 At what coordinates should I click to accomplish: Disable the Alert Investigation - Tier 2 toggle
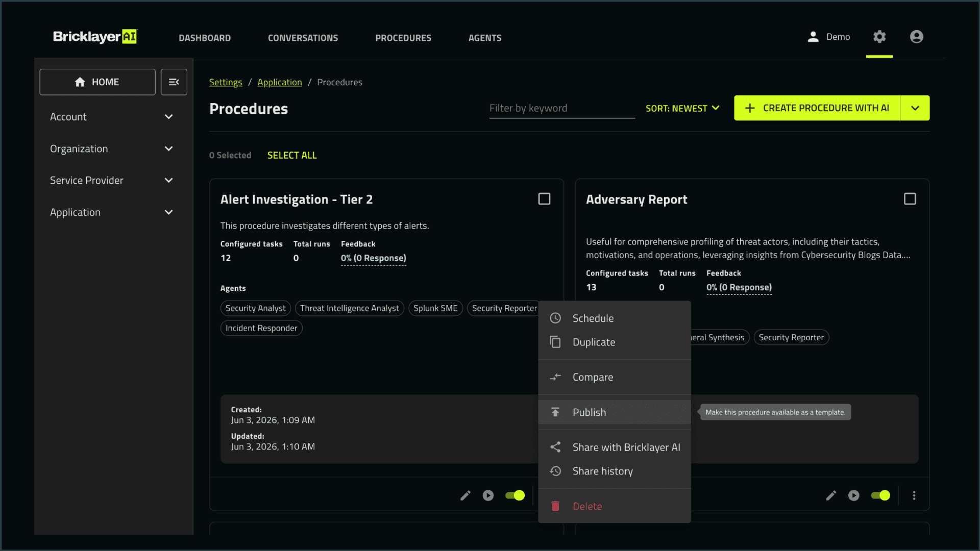pos(515,495)
